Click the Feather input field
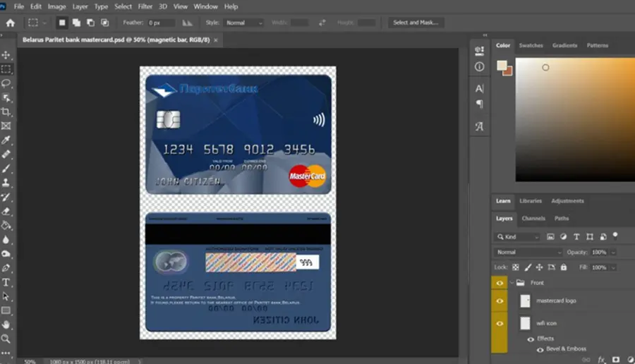This screenshot has width=635, height=364. pos(161,23)
